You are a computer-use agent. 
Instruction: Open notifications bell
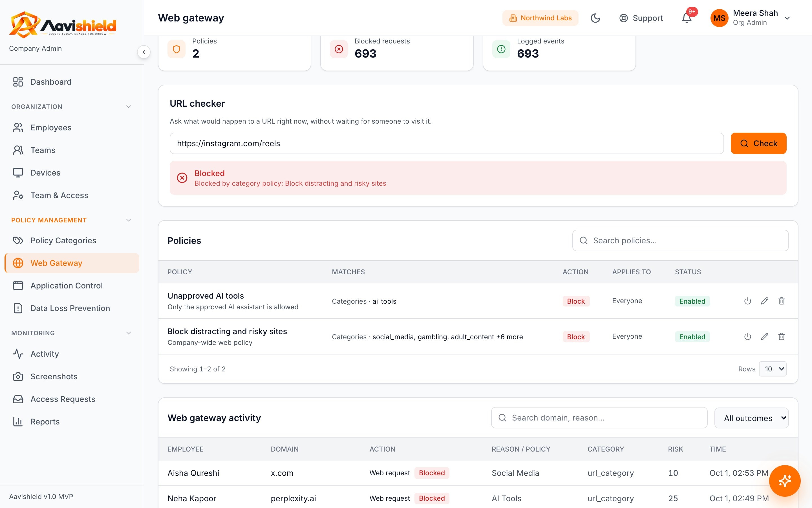pos(687,18)
